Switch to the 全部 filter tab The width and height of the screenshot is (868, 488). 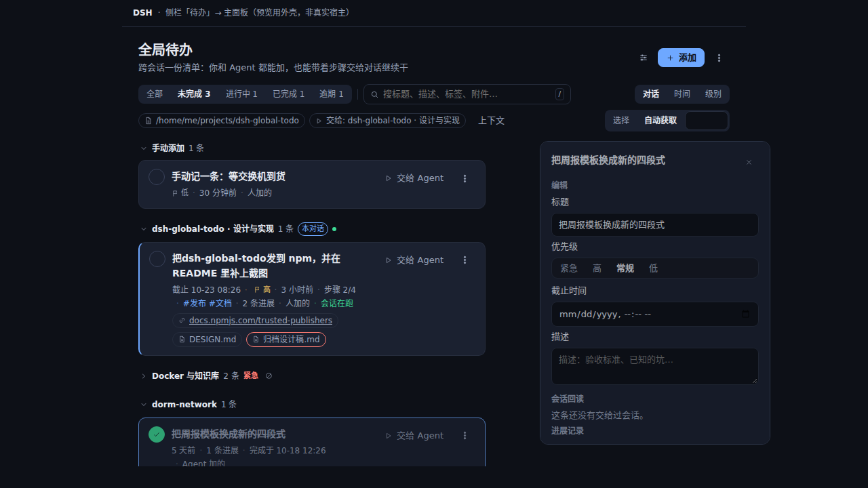(x=155, y=94)
